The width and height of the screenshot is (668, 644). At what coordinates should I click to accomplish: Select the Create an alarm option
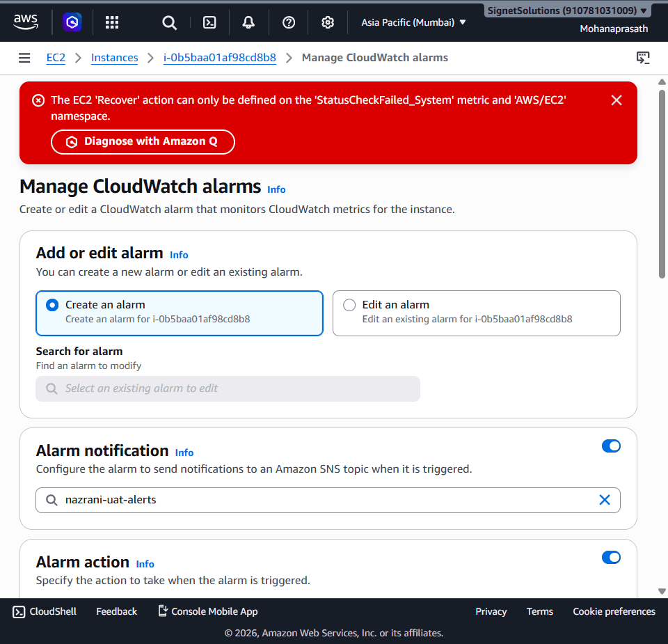tap(180, 313)
